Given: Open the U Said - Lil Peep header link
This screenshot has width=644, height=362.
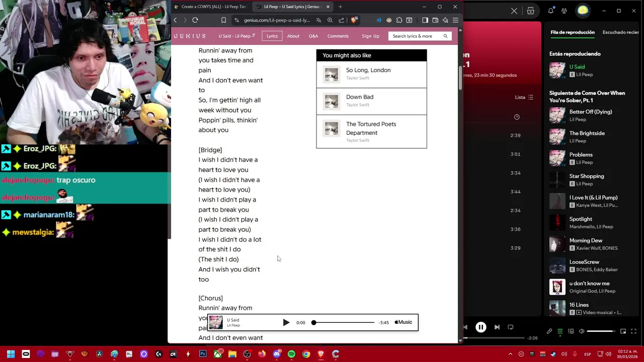Looking at the screenshot, I should [x=237, y=36].
